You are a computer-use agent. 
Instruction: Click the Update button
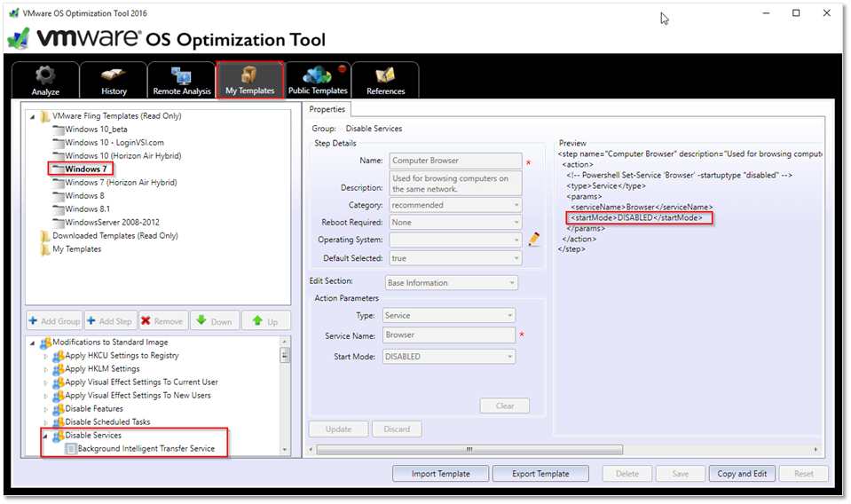pos(339,429)
